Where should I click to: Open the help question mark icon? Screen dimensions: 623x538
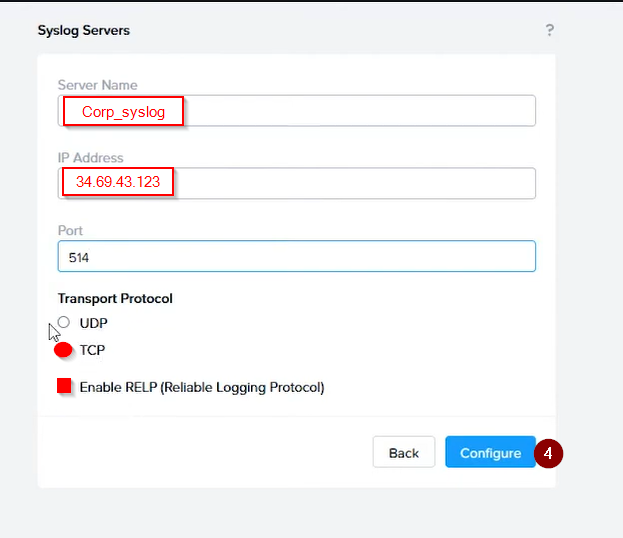(549, 30)
